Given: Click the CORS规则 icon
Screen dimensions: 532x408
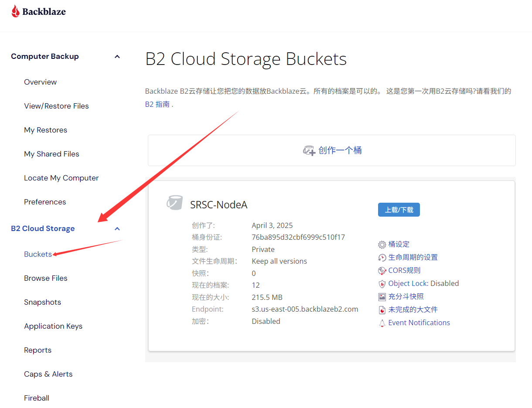Looking at the screenshot, I should 382,271.
